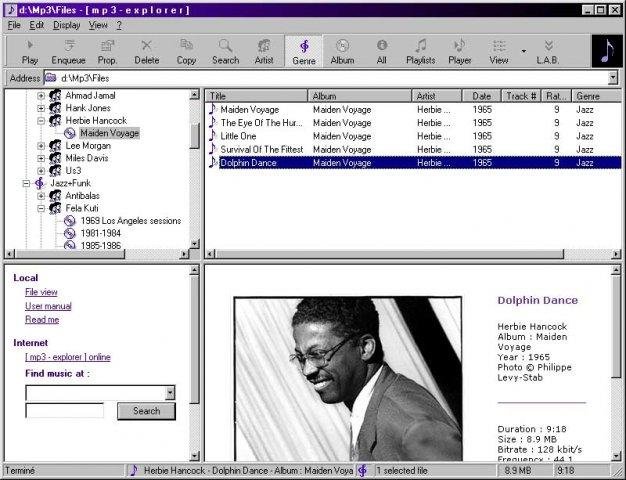The width and height of the screenshot is (626, 480).
Task: Click the View toolbar icon
Action: pos(499,46)
